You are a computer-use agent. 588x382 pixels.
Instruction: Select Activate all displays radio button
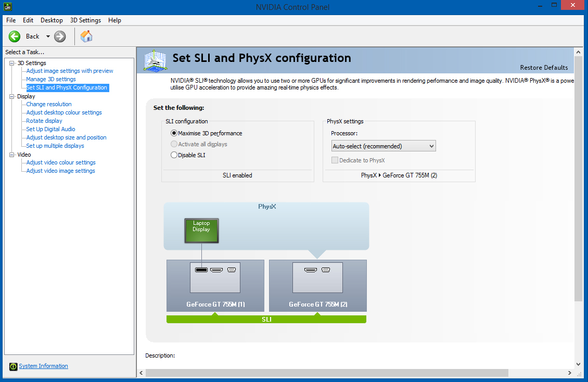pos(174,144)
